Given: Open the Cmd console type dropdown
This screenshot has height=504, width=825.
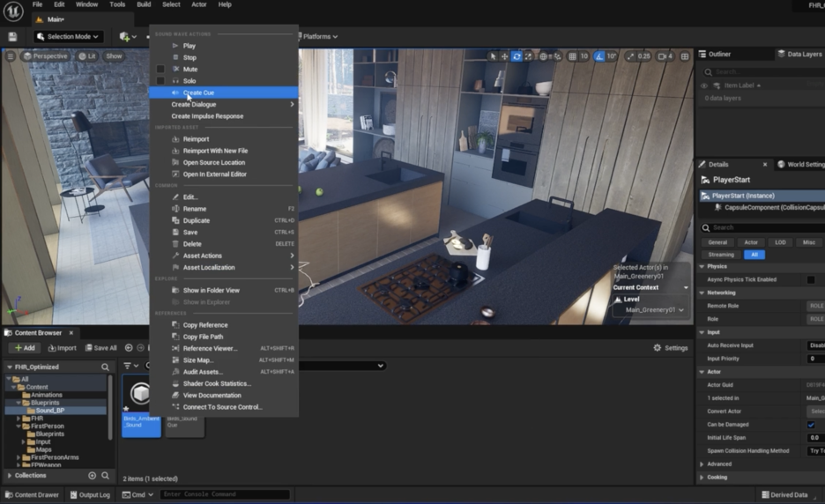Looking at the screenshot, I should 137,494.
